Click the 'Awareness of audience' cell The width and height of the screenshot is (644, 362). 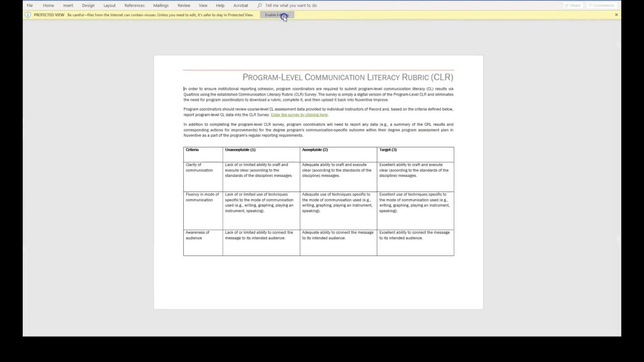point(203,242)
